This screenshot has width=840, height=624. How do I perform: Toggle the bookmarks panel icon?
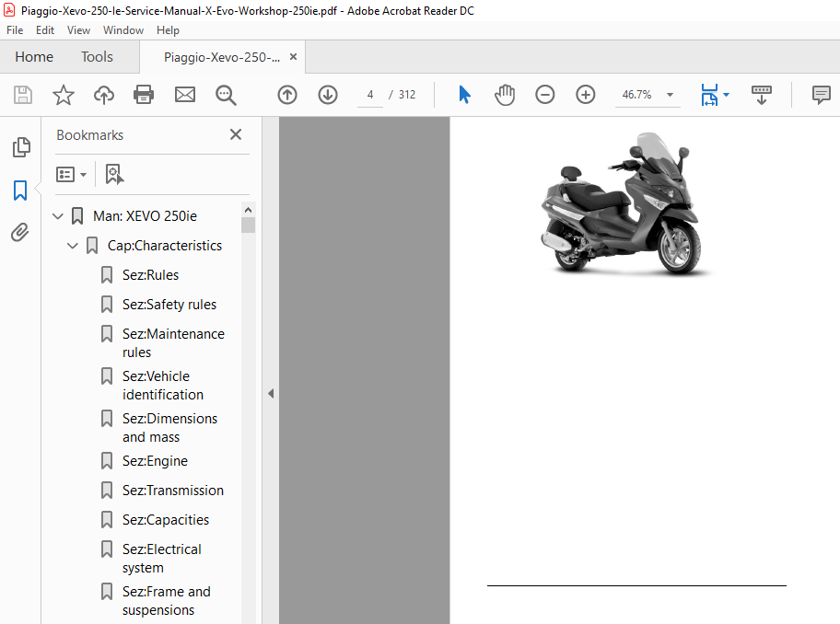point(20,190)
